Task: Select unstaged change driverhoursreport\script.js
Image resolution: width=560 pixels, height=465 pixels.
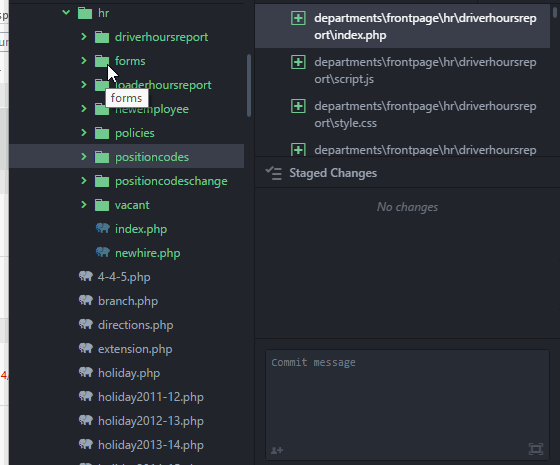Action: point(402,70)
